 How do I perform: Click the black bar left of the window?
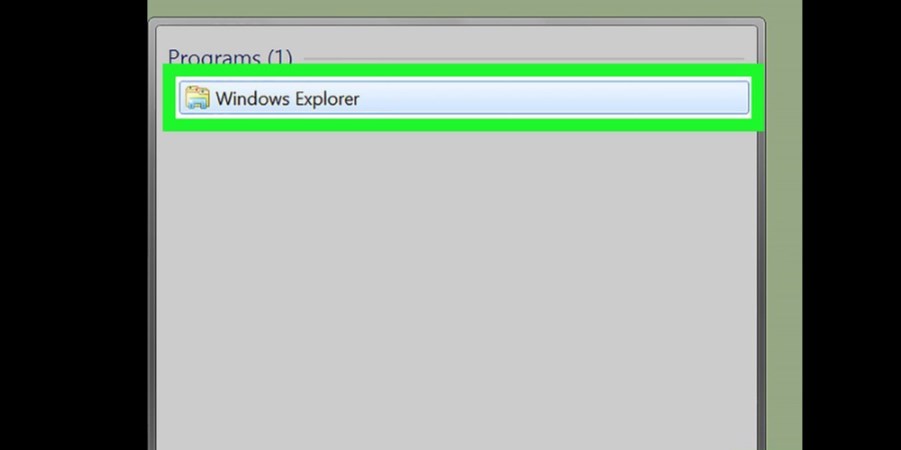74,225
